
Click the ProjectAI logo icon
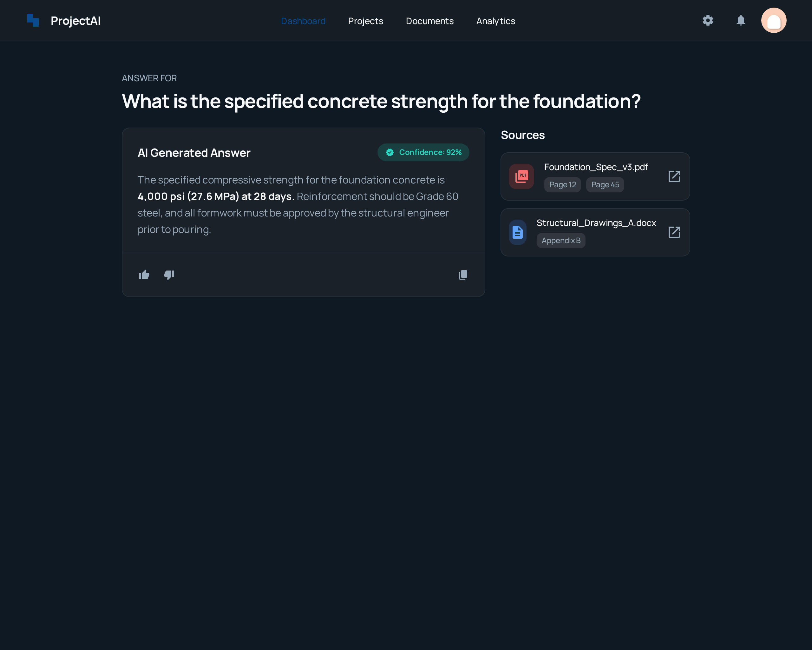(x=33, y=20)
